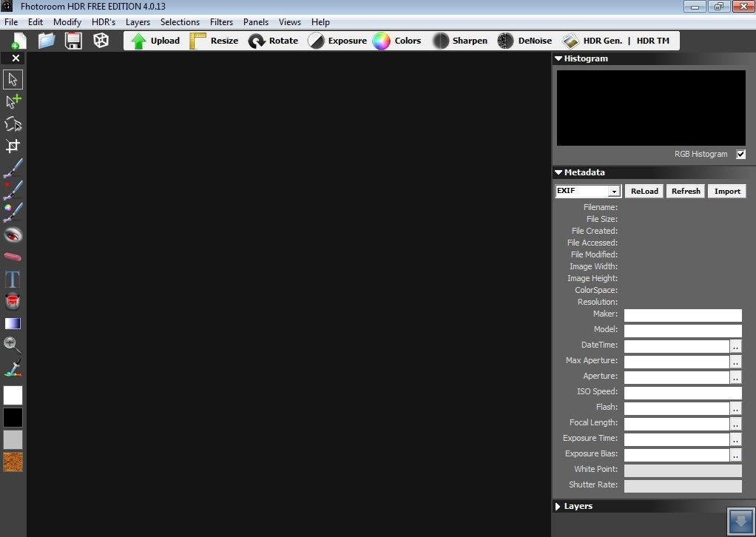Open the Panels menu

coord(256,22)
